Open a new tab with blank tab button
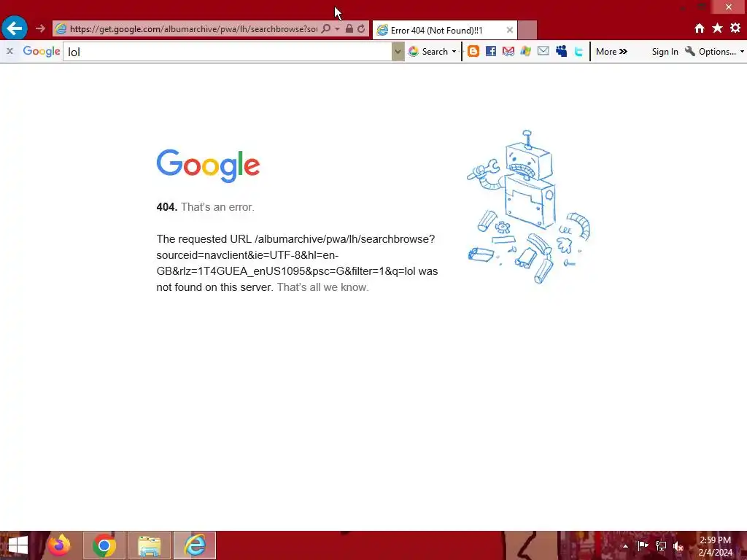Viewport: 747px width, 560px height. pos(527,31)
